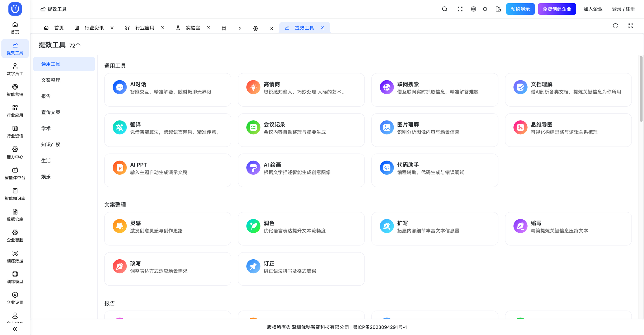Select 智能营销 in the left sidebar
This screenshot has width=644, height=335.
pos(15,90)
